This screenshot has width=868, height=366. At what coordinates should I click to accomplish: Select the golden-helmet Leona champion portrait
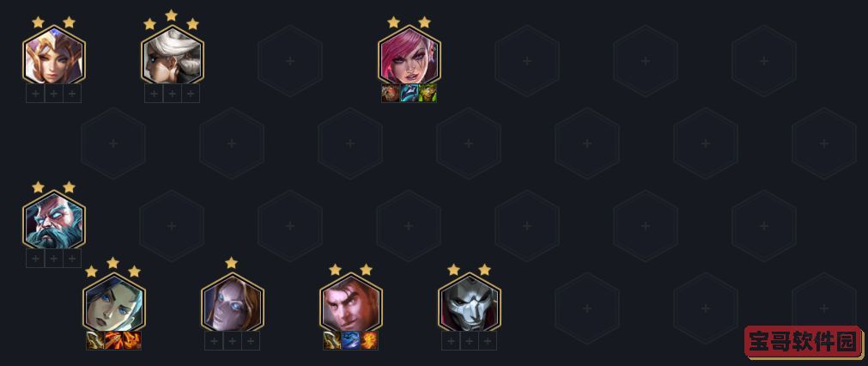(x=54, y=56)
